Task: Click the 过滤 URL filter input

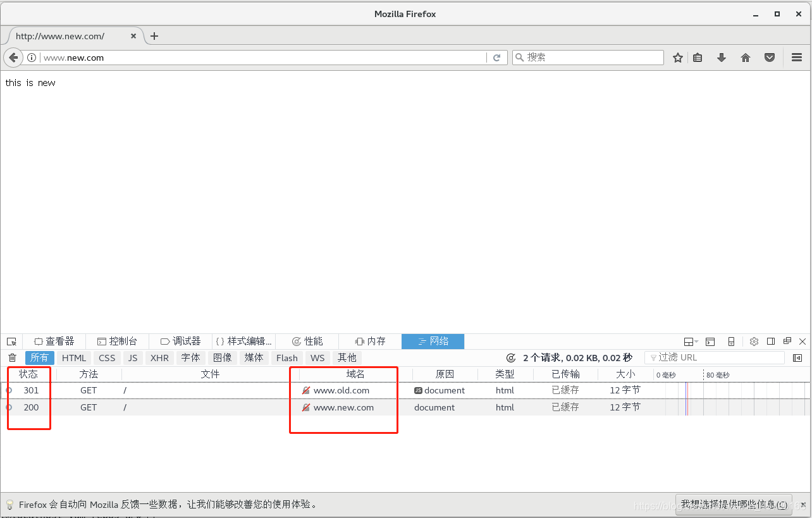Action: (x=715, y=358)
